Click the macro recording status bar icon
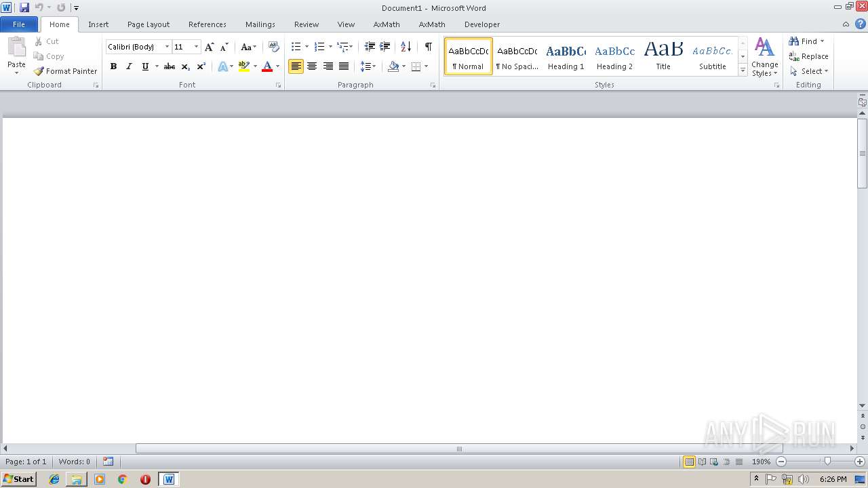The width and height of the screenshot is (868, 488). [108, 462]
